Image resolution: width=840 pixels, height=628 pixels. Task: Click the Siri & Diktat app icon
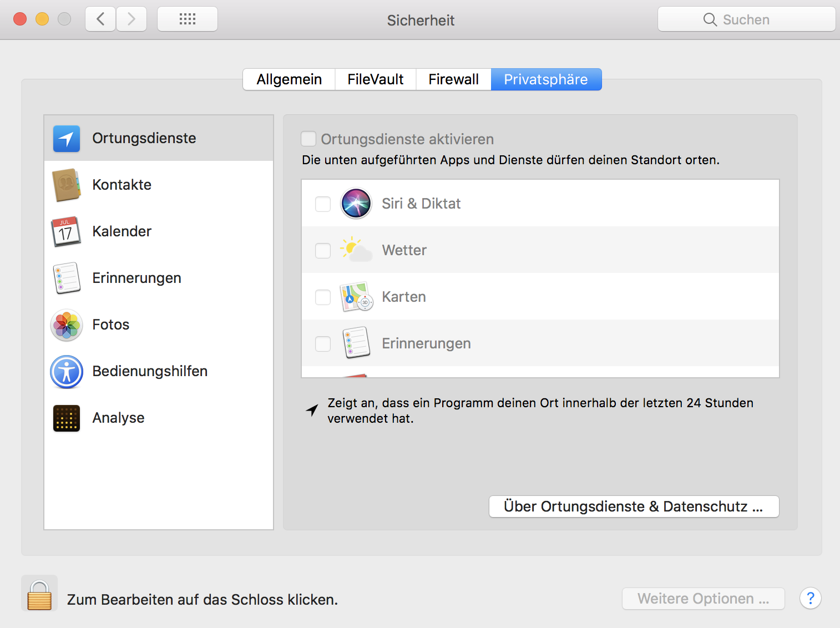(x=356, y=204)
